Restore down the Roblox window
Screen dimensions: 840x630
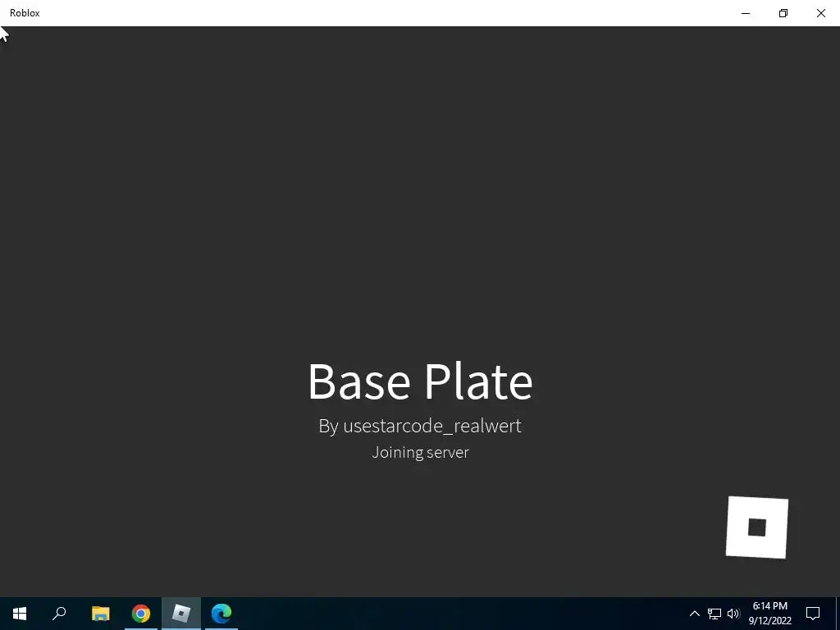click(783, 13)
